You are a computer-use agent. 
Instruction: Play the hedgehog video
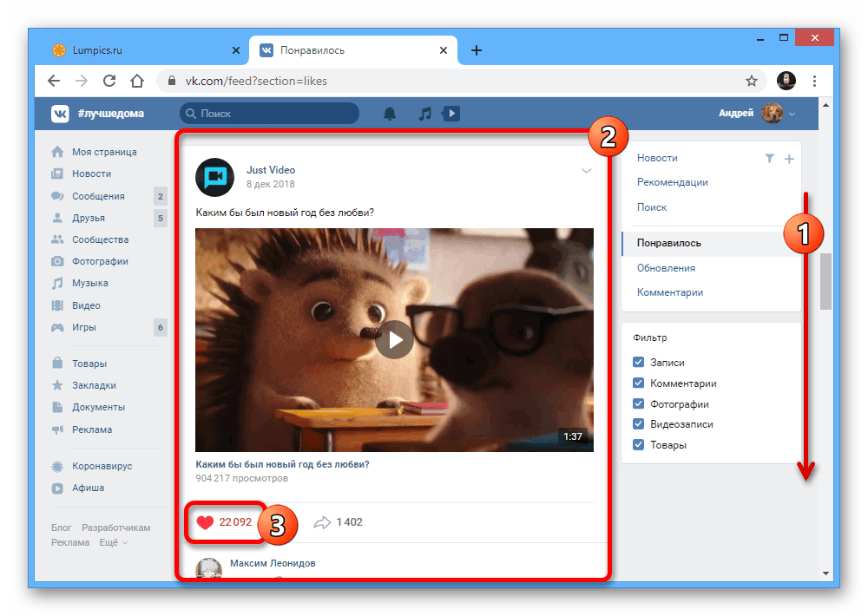click(394, 340)
